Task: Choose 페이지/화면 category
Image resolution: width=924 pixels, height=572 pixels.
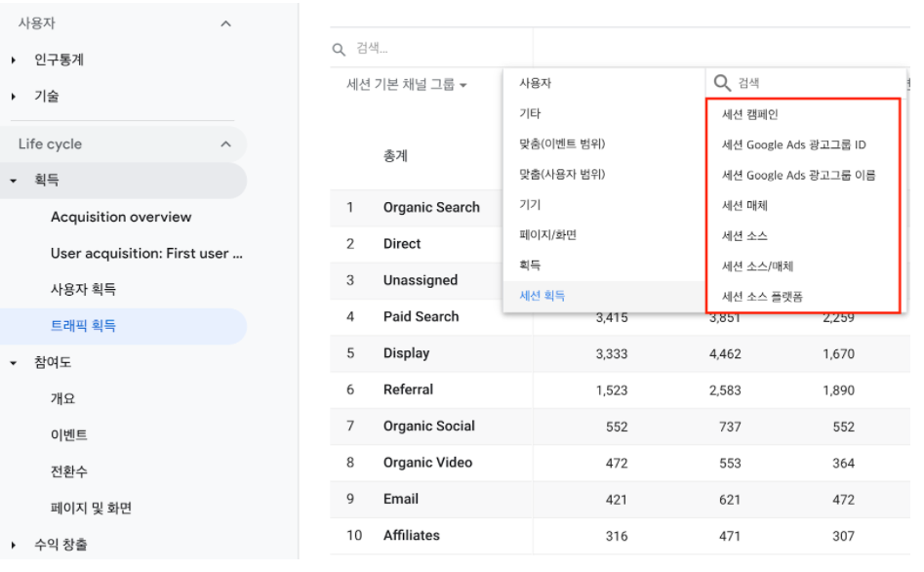Action: pos(604,235)
